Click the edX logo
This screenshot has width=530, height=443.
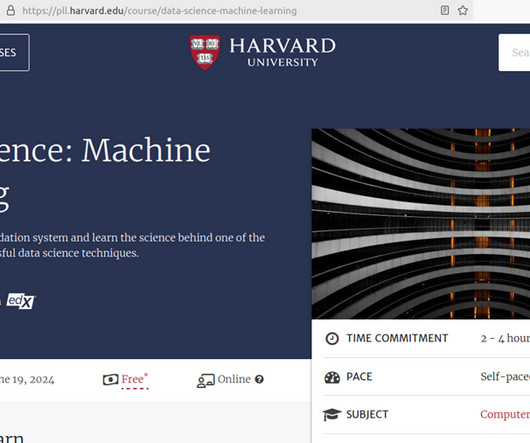click(21, 301)
